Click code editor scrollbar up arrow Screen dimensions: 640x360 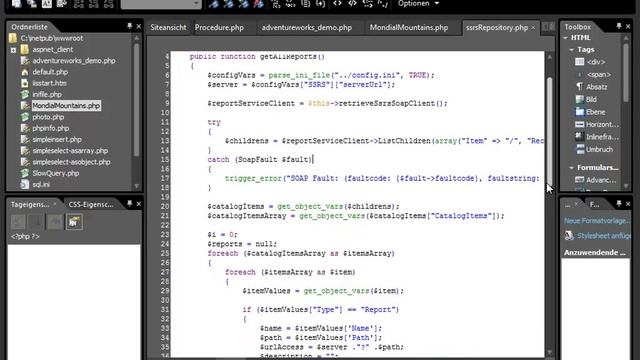[550, 56]
